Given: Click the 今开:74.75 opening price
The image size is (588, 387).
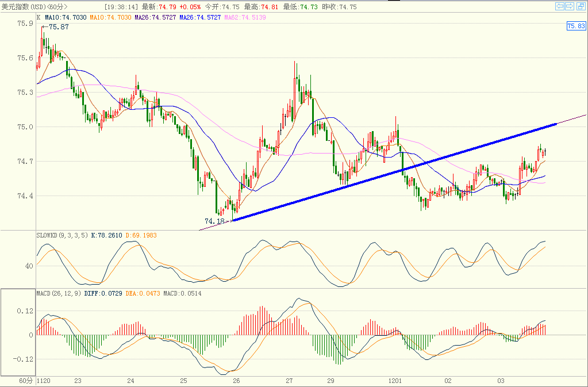Looking at the screenshot, I should (x=222, y=7).
